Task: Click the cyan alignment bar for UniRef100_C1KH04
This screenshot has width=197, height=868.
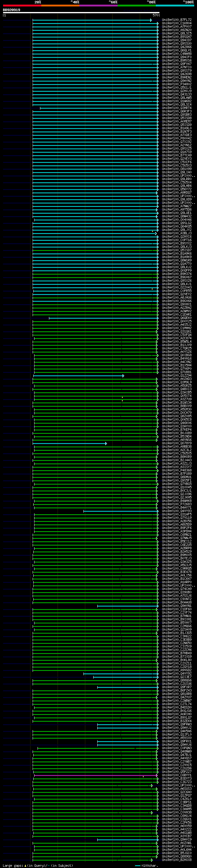Action: point(95,24)
